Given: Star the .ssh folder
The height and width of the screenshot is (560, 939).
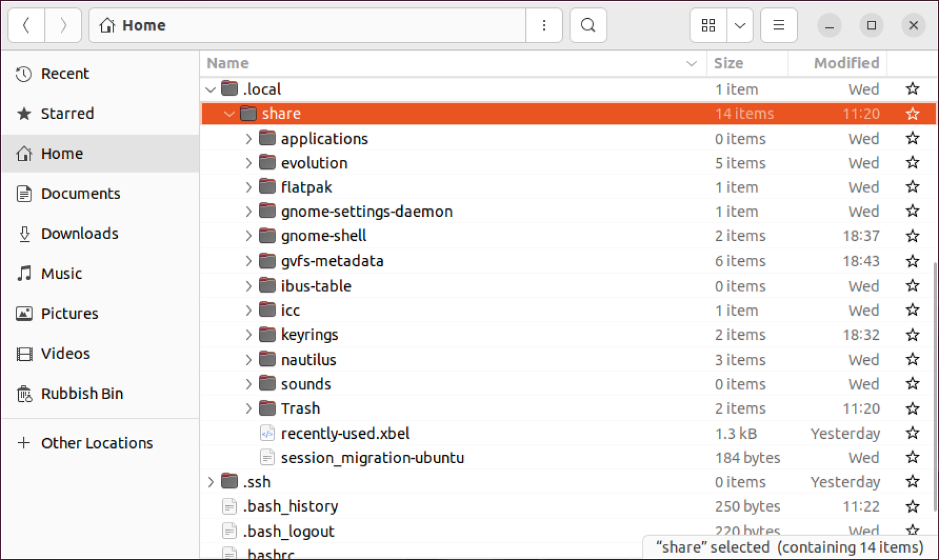Looking at the screenshot, I should (x=912, y=481).
